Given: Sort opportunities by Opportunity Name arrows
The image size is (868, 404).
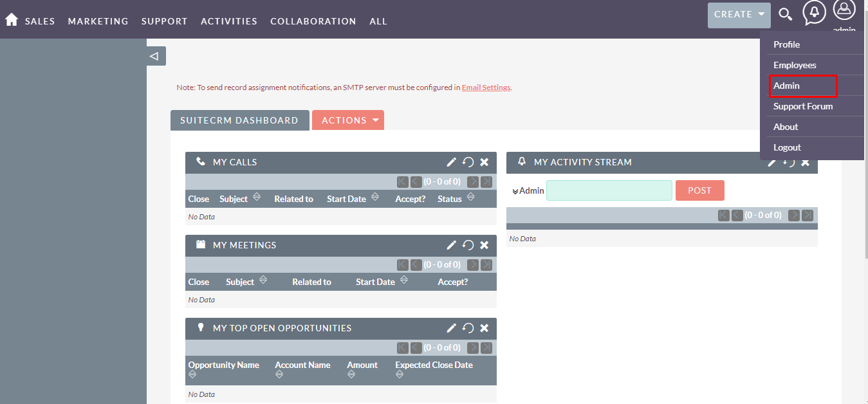Looking at the screenshot, I should pyautogui.click(x=192, y=374).
